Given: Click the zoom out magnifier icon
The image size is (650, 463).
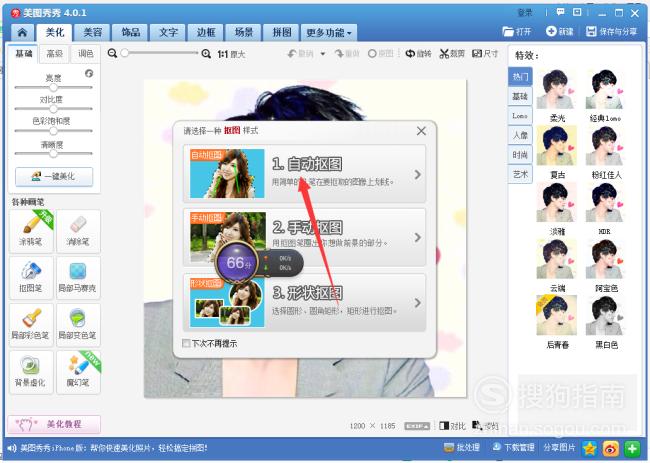Looking at the screenshot, I should pyautogui.click(x=112, y=53).
